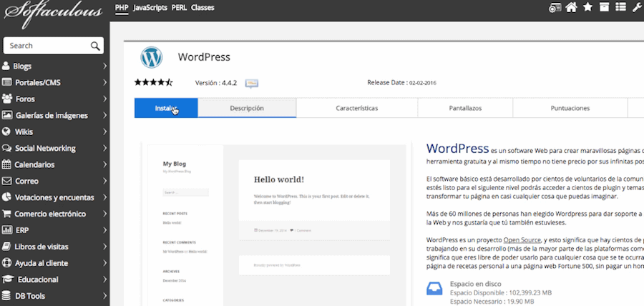Screen dimensions: 644x306
Task: Click the Educacional graduation cap icon
Action: point(7,280)
